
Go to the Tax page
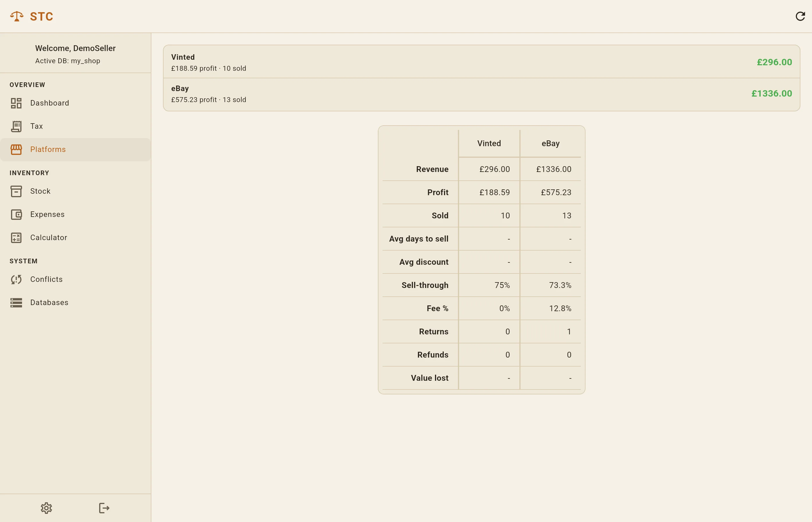pyautogui.click(x=76, y=126)
